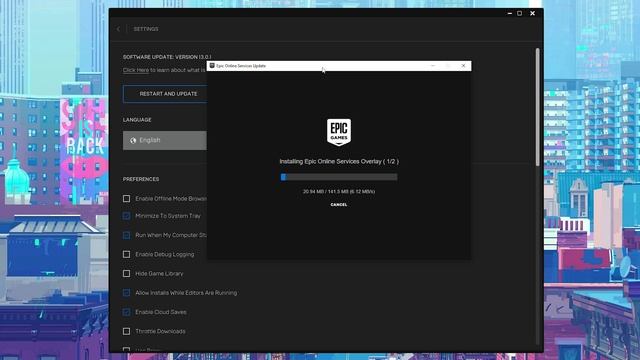The width and height of the screenshot is (640, 360).
Task: Click the Epic Games logo in update dialog
Action: [x=339, y=132]
